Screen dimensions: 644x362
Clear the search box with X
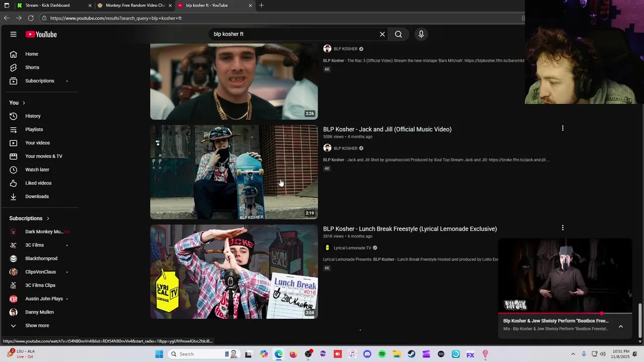[x=382, y=34]
